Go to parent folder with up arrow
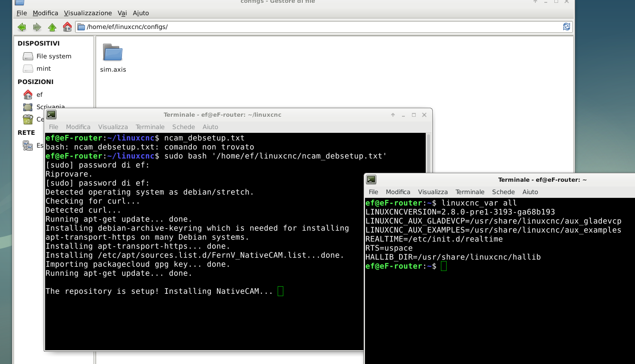This screenshot has width=635, height=364. 52,27
